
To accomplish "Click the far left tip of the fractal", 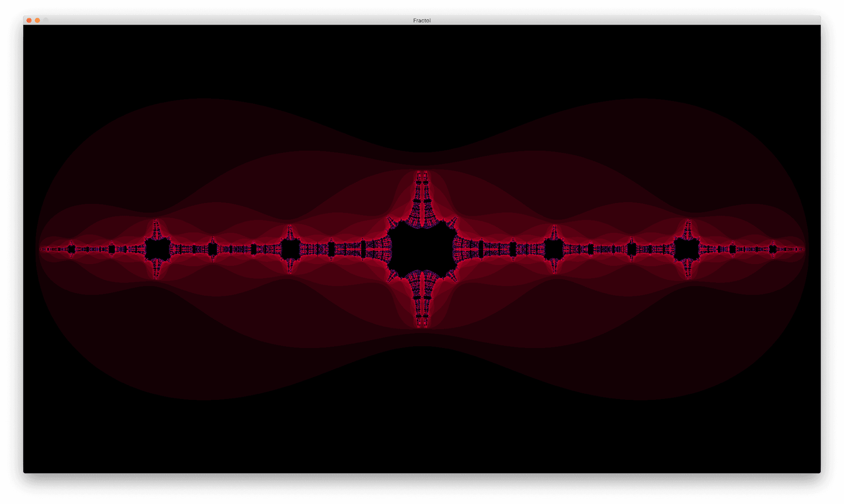I will coord(41,249).
